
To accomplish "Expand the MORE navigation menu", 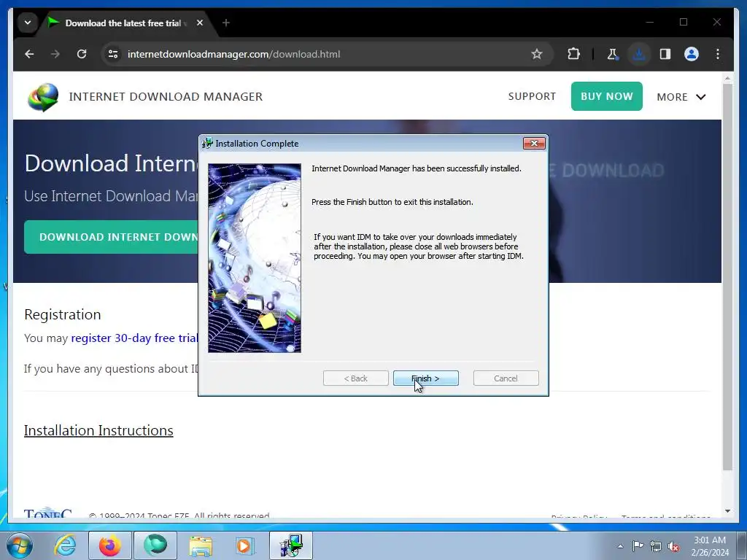I will coord(681,97).
